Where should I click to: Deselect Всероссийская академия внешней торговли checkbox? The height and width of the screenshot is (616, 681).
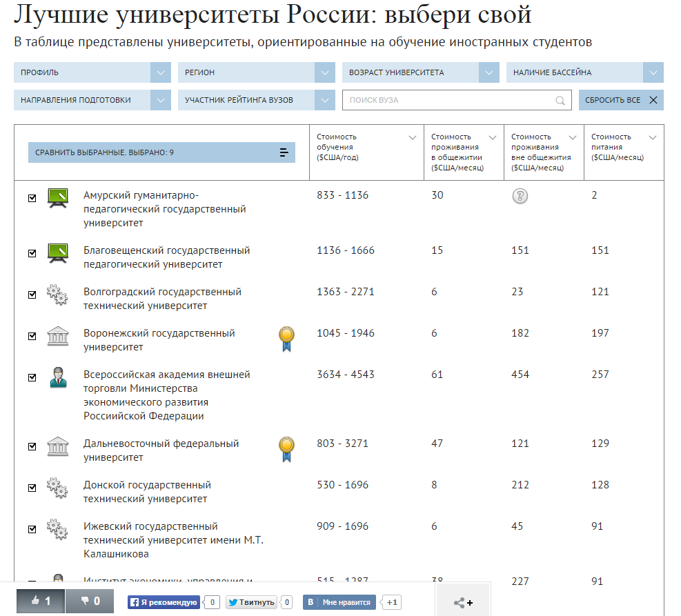tap(32, 377)
